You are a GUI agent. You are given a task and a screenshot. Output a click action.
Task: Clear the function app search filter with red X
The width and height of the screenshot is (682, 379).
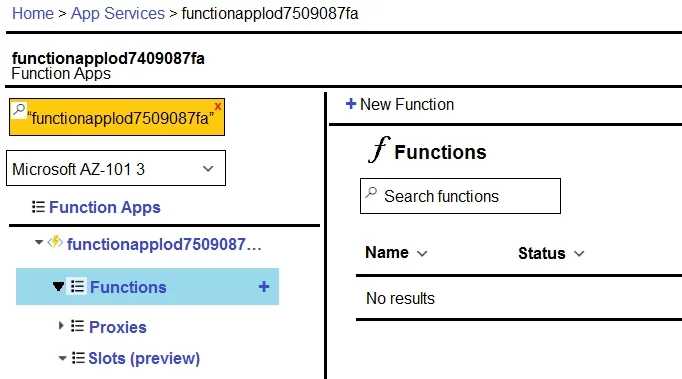coord(218,106)
